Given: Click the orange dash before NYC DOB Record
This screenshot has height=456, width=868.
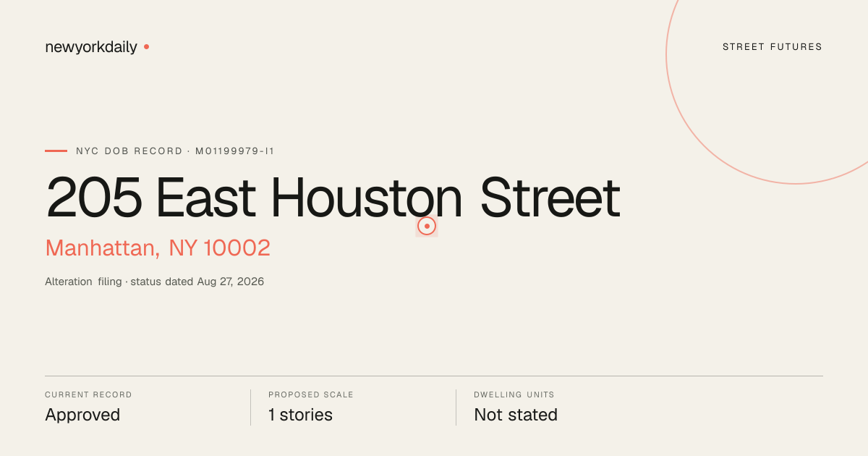Looking at the screenshot, I should [x=56, y=151].
